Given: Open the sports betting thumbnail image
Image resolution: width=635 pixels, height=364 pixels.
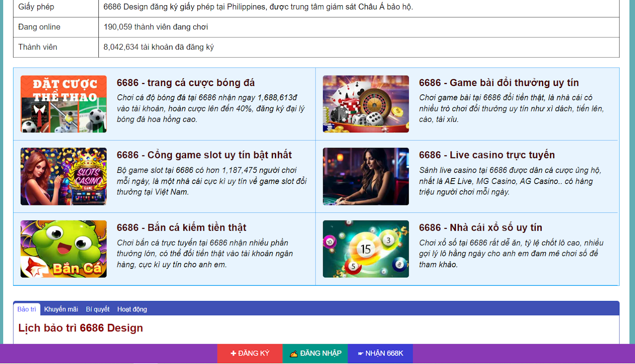Looking at the screenshot, I should 63,104.
